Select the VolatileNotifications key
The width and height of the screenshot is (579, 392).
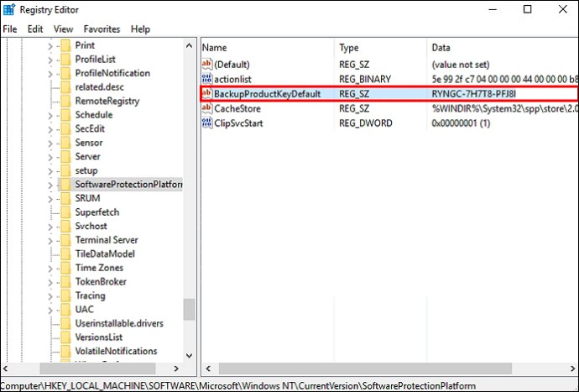click(116, 352)
